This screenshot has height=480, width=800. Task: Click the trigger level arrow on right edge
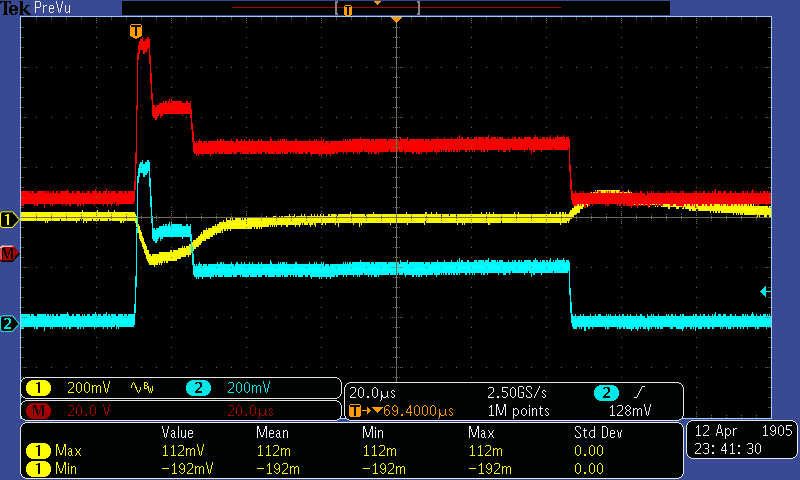click(765, 291)
